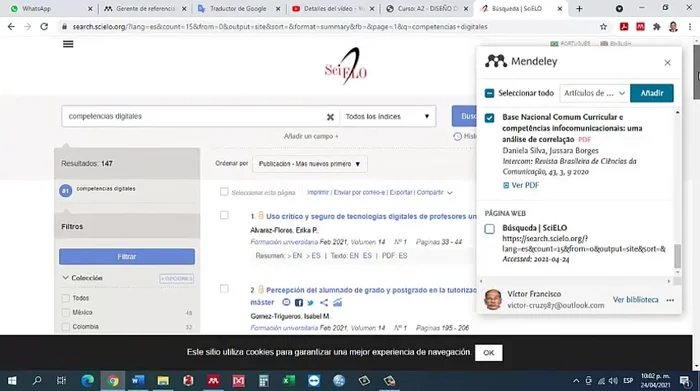Click the Mendeley panel vertical scrollbar
This screenshot has height=391, width=700.
click(677, 255)
